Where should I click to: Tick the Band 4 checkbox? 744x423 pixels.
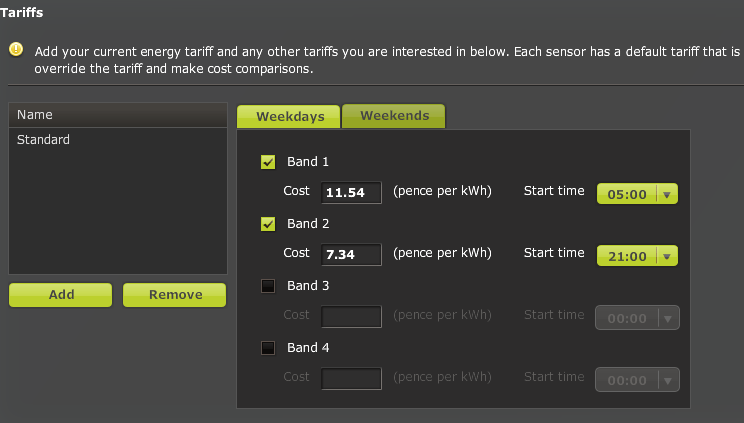click(x=268, y=348)
